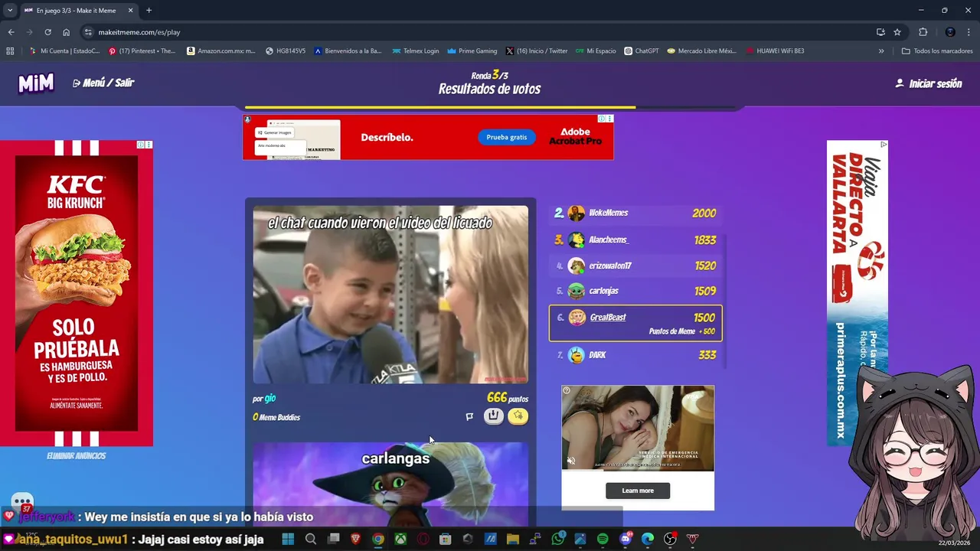Open the HUAWEI WiFi BE3 bookmark
The width and height of the screenshot is (980, 551).
[774, 51]
